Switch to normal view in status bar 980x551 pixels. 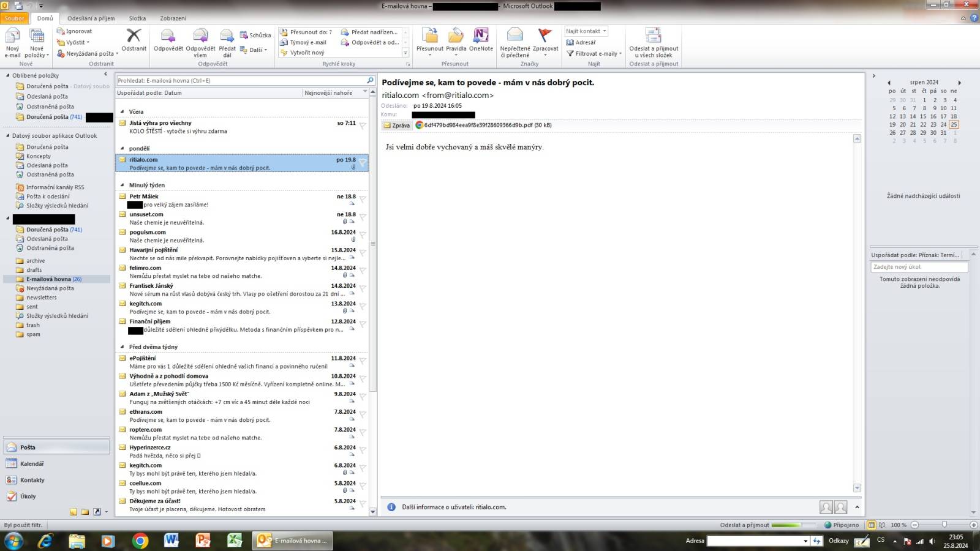pyautogui.click(x=872, y=525)
